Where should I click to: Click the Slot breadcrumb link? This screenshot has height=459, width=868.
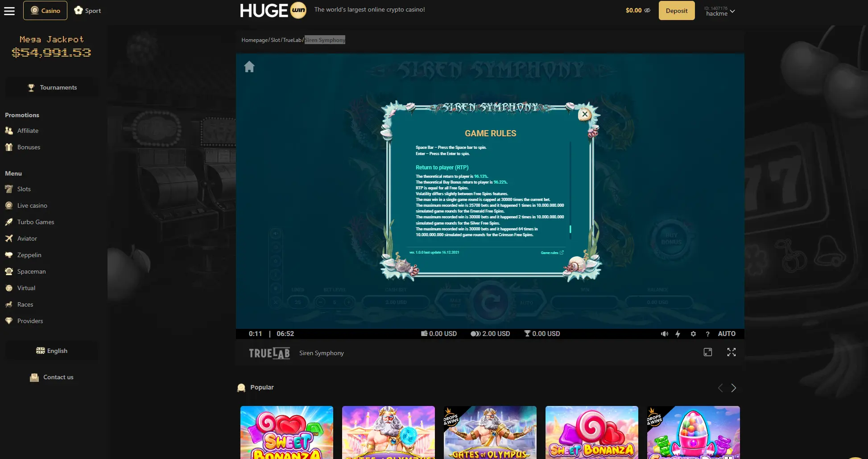coord(275,40)
